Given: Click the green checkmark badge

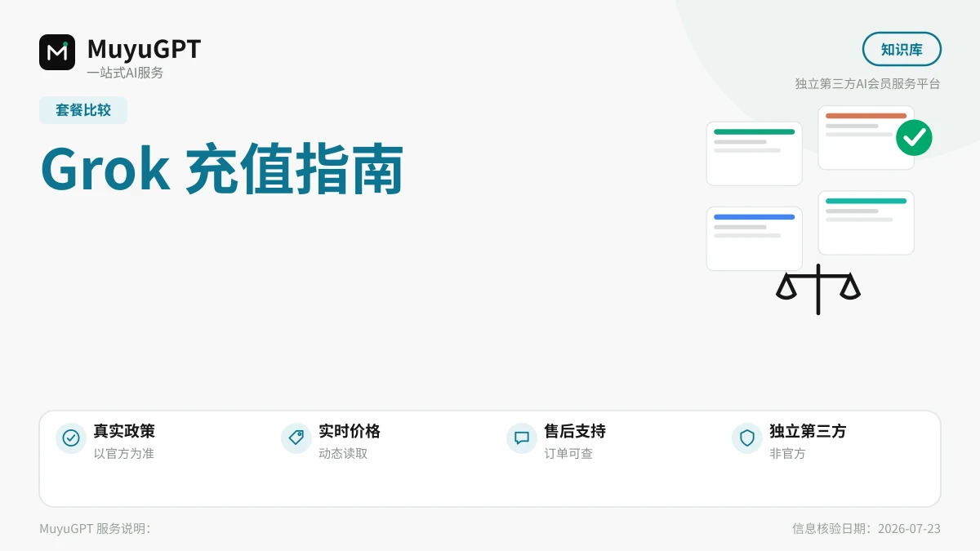Looking at the screenshot, I should (914, 137).
